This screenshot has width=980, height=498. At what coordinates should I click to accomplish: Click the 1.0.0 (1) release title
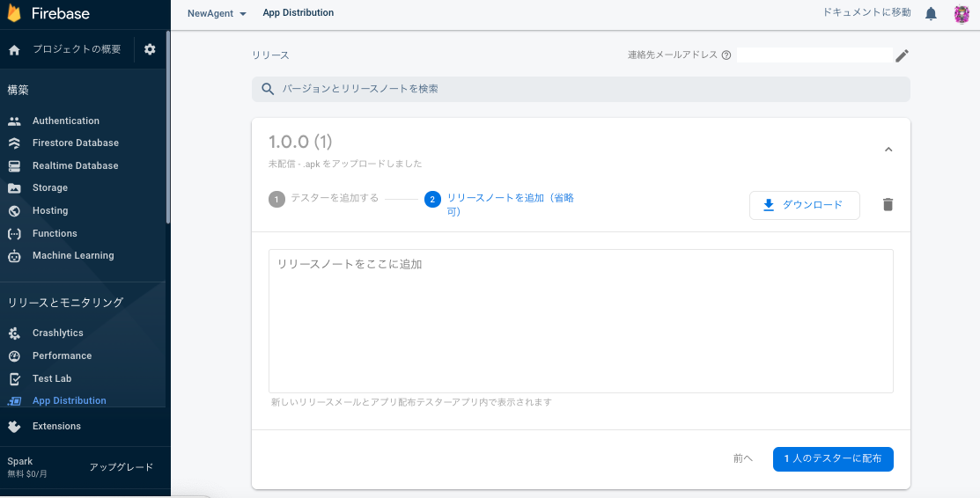coord(300,142)
